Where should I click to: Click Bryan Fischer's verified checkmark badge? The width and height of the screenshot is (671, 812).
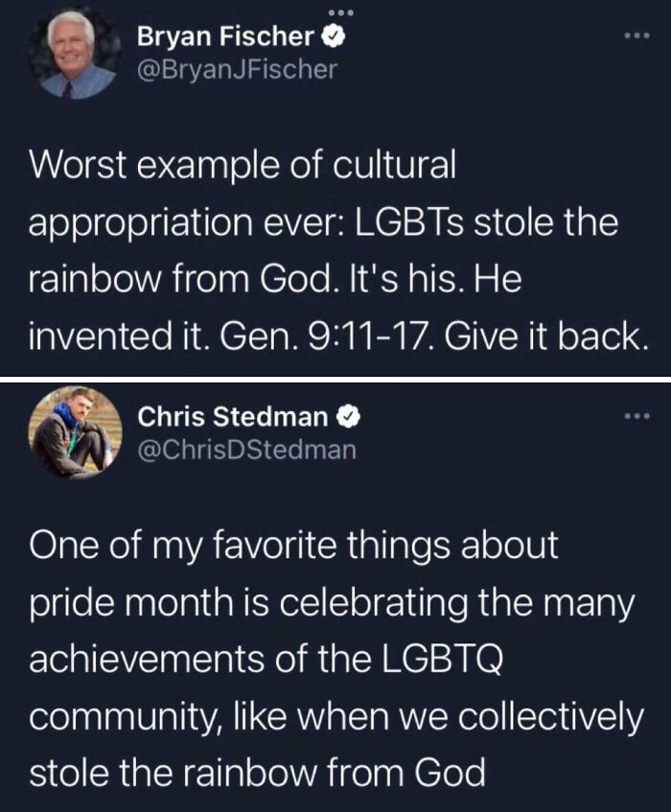(x=335, y=35)
